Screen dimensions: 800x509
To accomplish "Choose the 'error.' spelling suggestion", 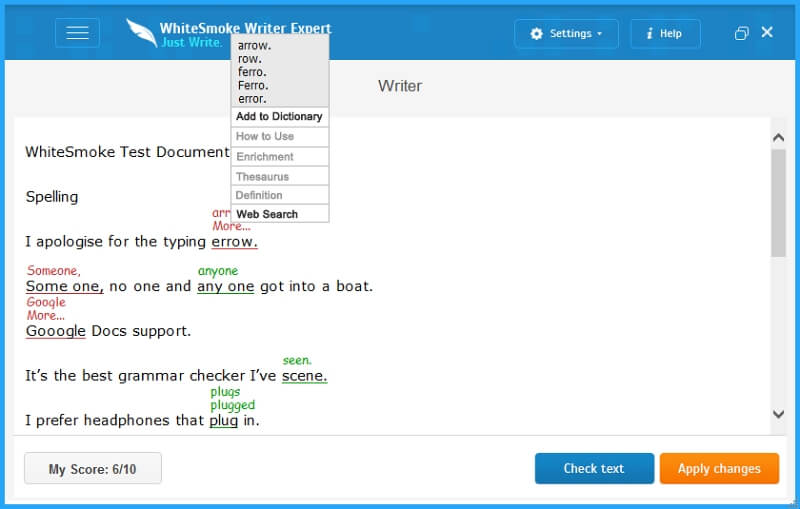I will pyautogui.click(x=252, y=98).
